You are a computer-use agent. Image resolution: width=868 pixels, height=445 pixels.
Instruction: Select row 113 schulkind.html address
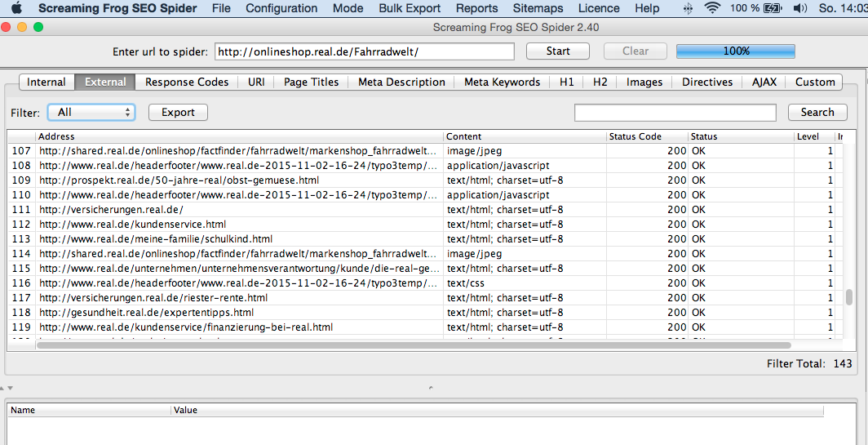239,239
